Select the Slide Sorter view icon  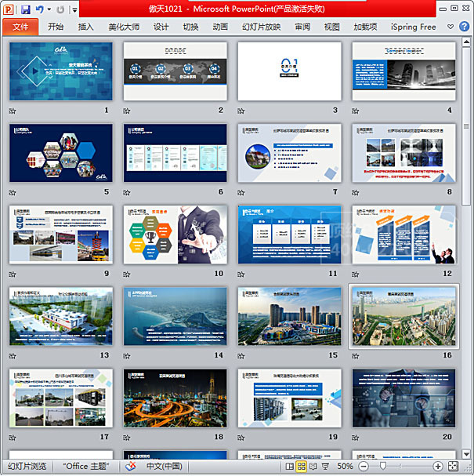[301, 467]
